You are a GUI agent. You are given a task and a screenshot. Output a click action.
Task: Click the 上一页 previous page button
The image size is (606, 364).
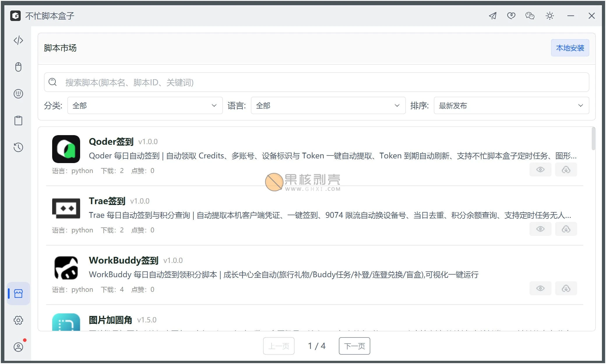279,346
